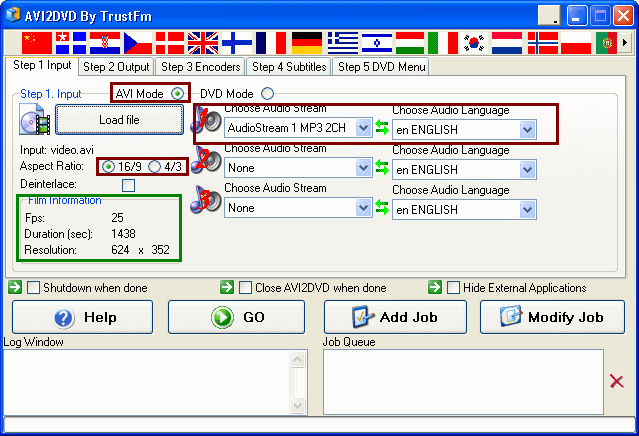The height and width of the screenshot is (436, 639).
Task: Select the Hungarian flag language
Action: [410, 43]
